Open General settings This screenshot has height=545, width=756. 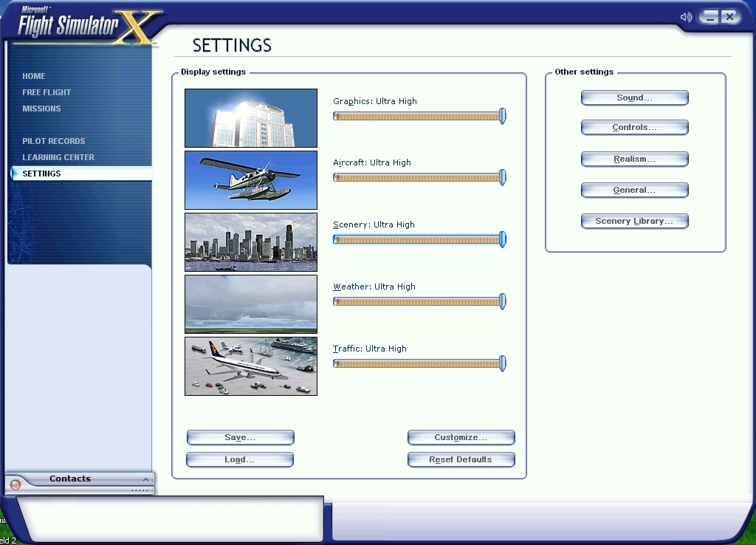pyautogui.click(x=634, y=190)
